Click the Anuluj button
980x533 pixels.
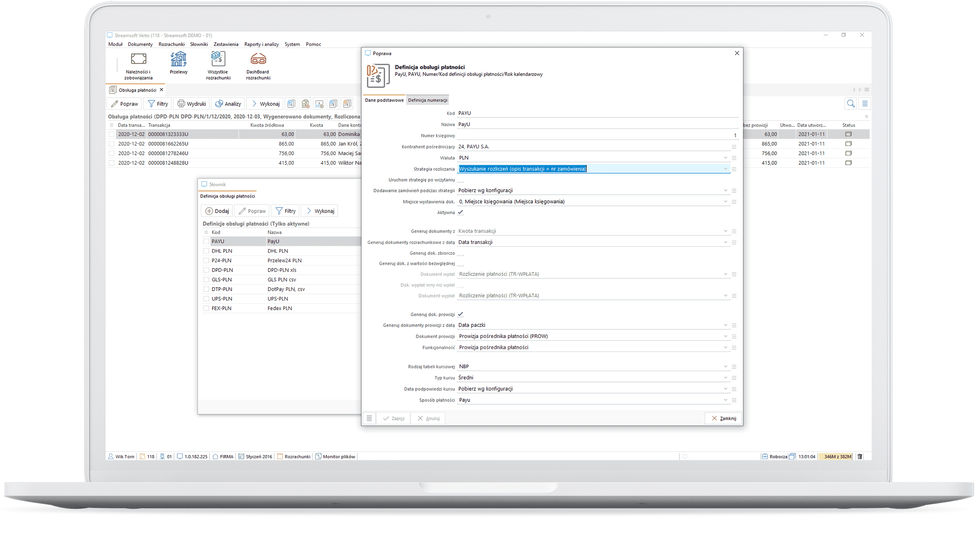(428, 418)
